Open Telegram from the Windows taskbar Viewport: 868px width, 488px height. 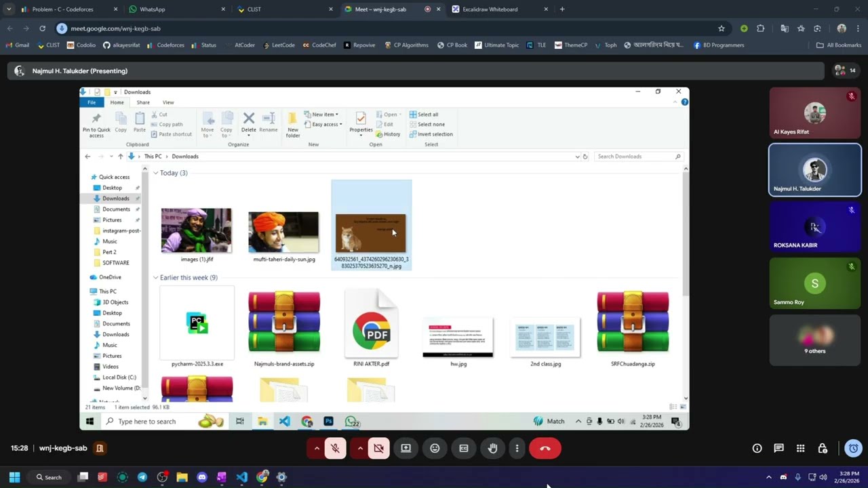(x=142, y=477)
